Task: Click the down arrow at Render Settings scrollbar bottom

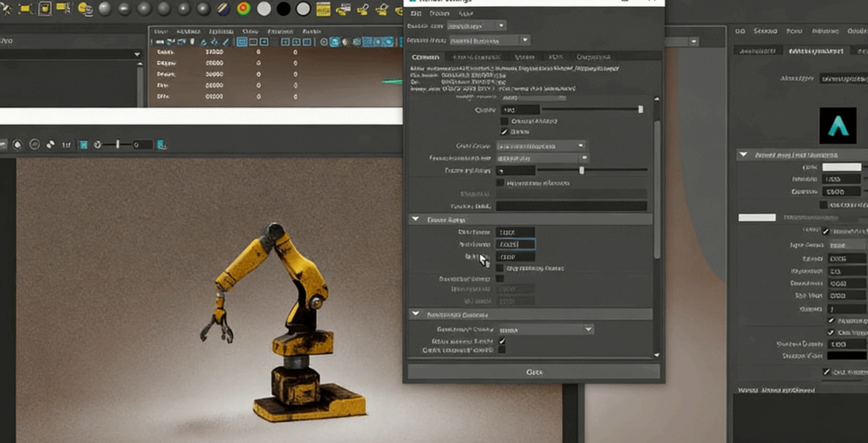Action: tap(657, 355)
